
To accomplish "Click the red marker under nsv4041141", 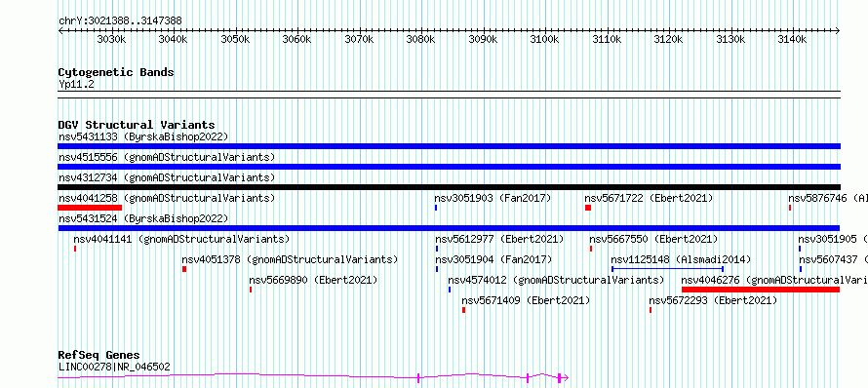I will pyautogui.click(x=75, y=249).
